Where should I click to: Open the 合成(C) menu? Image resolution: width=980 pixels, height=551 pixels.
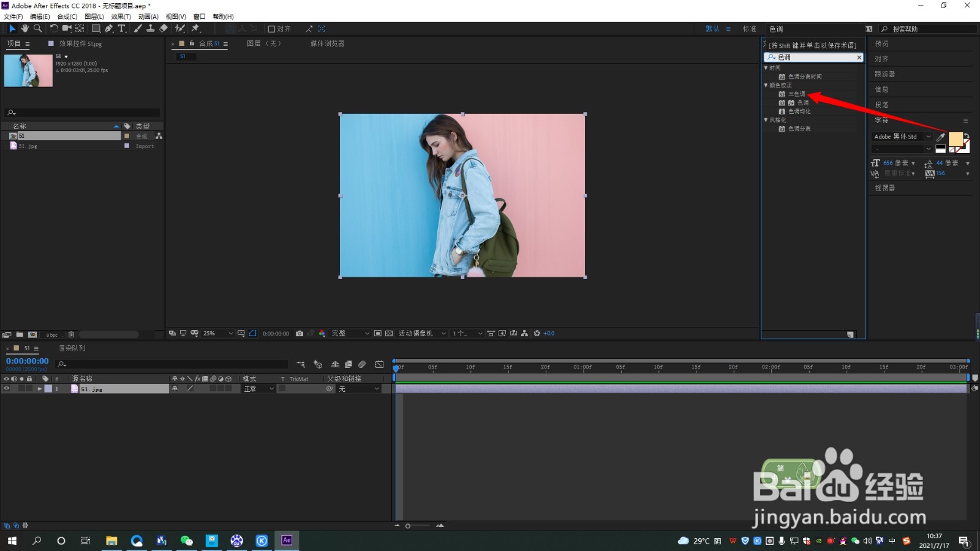tap(67, 17)
